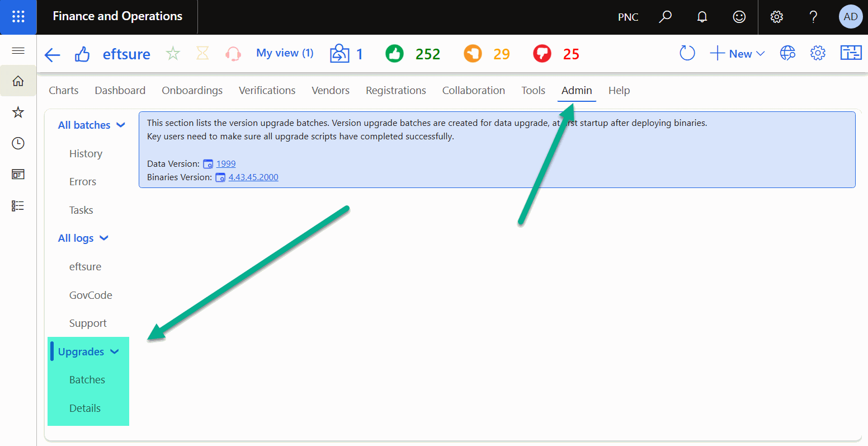
Task: Click the lookup icon beside Data Version
Action: (208, 165)
